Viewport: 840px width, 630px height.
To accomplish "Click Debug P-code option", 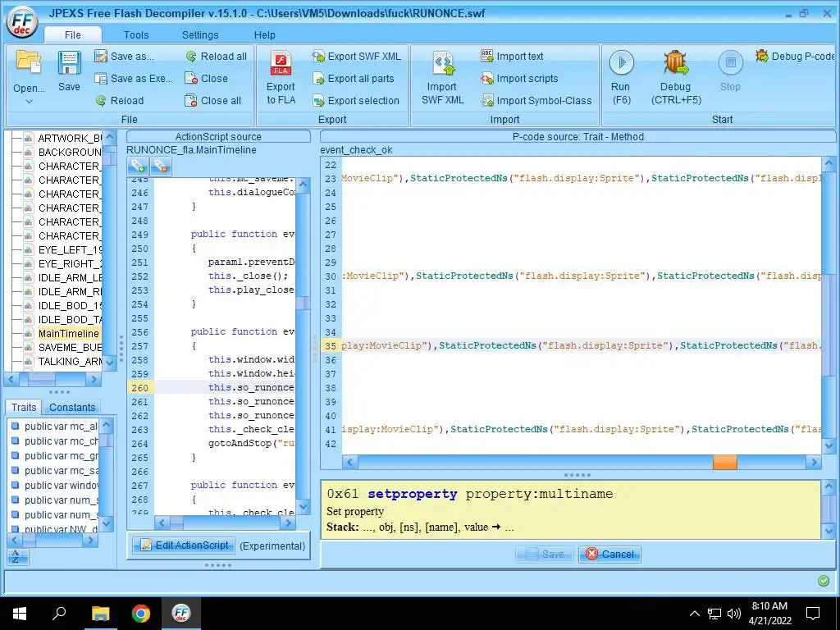I will [796, 57].
